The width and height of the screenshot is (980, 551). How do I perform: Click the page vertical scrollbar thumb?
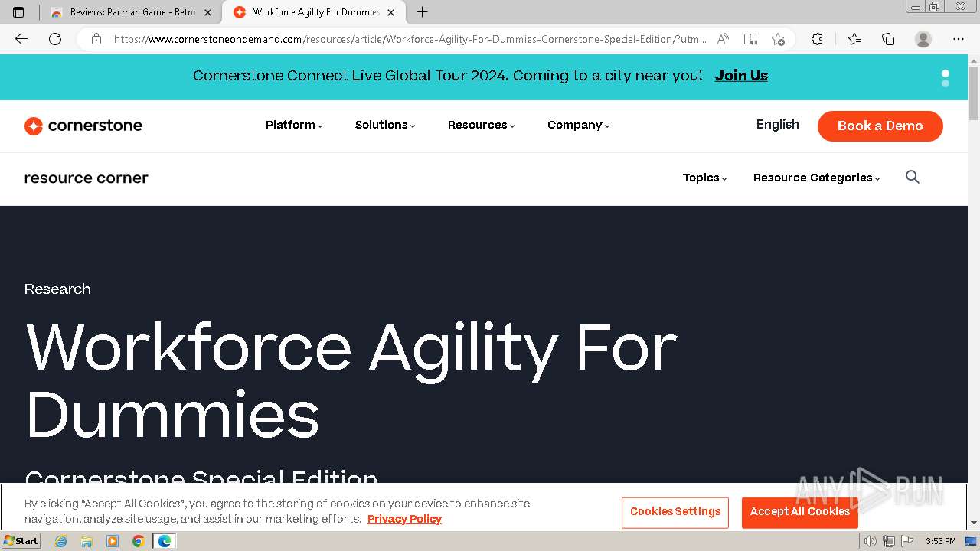[974, 93]
